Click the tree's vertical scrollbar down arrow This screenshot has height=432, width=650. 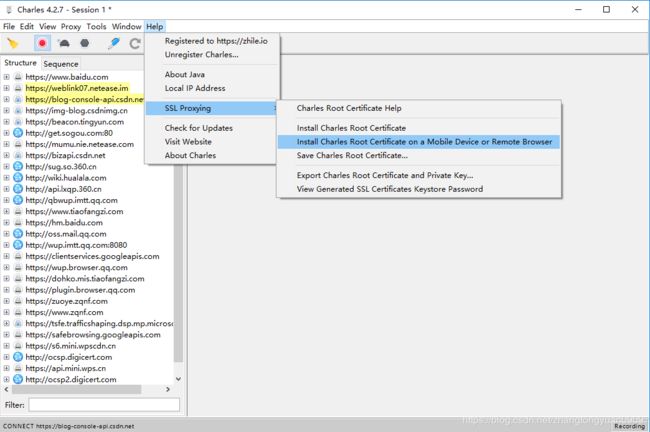click(x=178, y=379)
